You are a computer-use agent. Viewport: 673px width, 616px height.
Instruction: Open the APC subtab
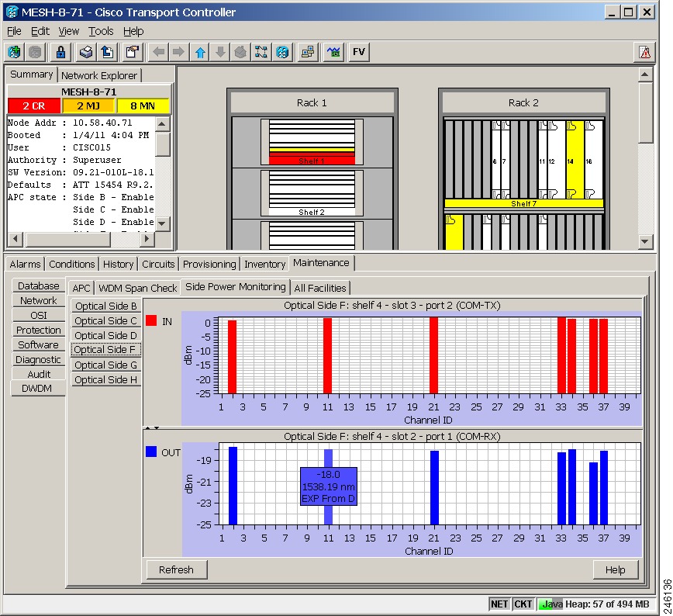point(81,289)
